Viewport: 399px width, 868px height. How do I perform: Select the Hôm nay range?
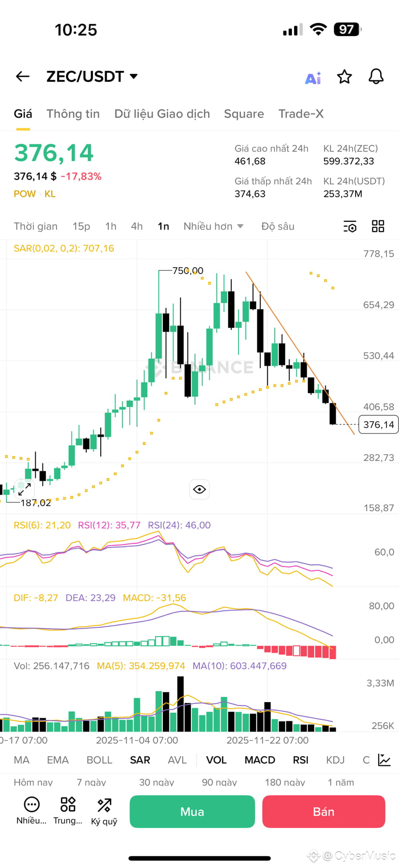point(33,782)
